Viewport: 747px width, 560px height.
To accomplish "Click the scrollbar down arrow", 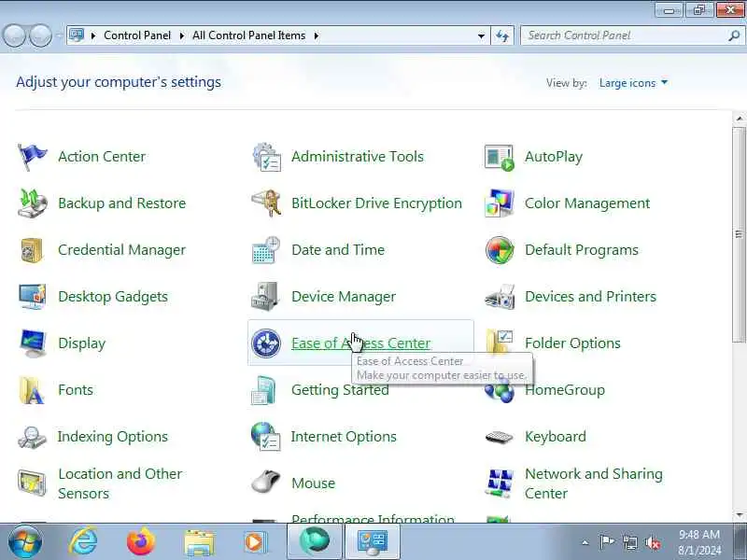I will [x=740, y=515].
